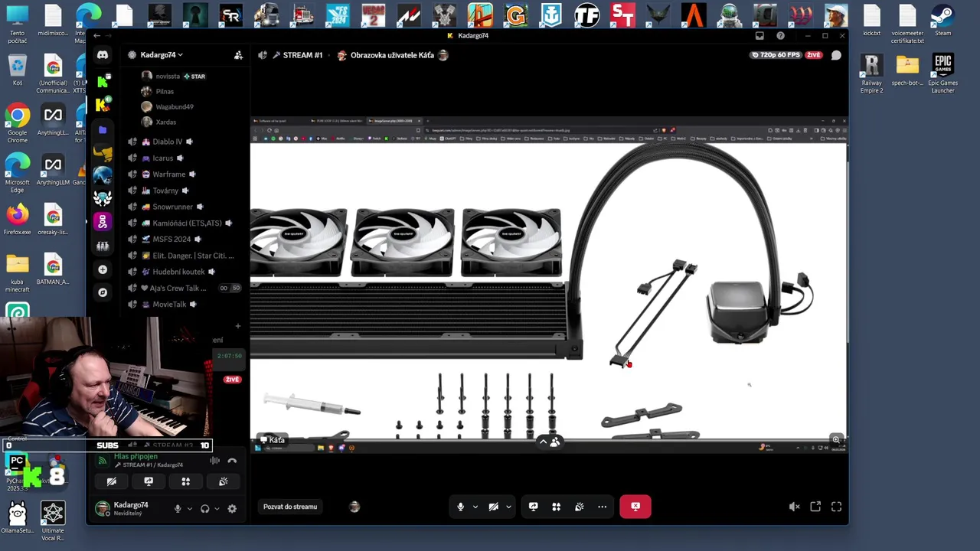Open camera options arrow in stream bar

coord(508,507)
